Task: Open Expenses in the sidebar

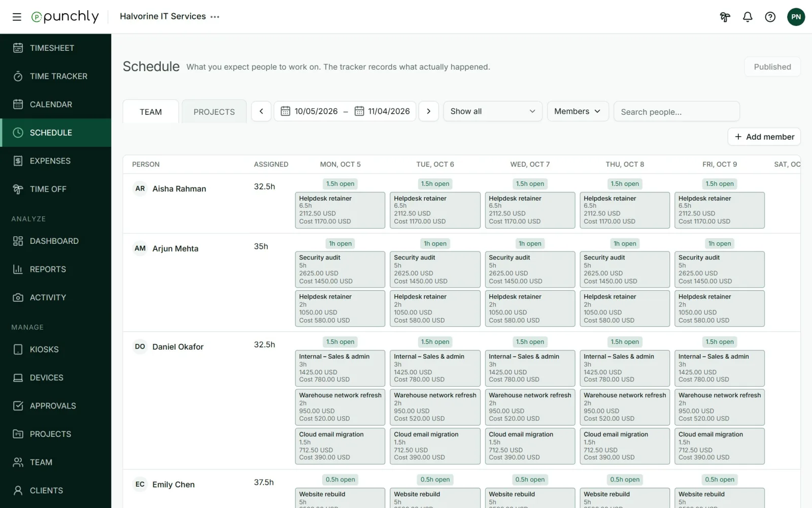Action: 56,161
